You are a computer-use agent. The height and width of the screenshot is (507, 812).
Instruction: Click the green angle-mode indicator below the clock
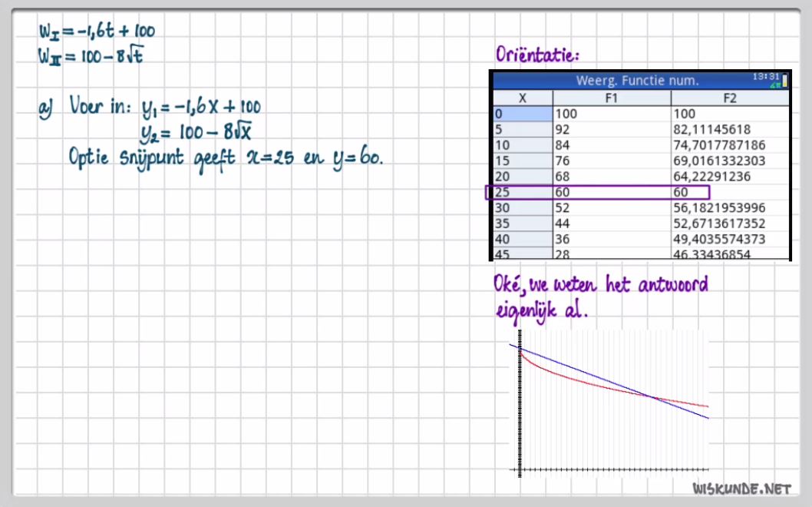774,84
